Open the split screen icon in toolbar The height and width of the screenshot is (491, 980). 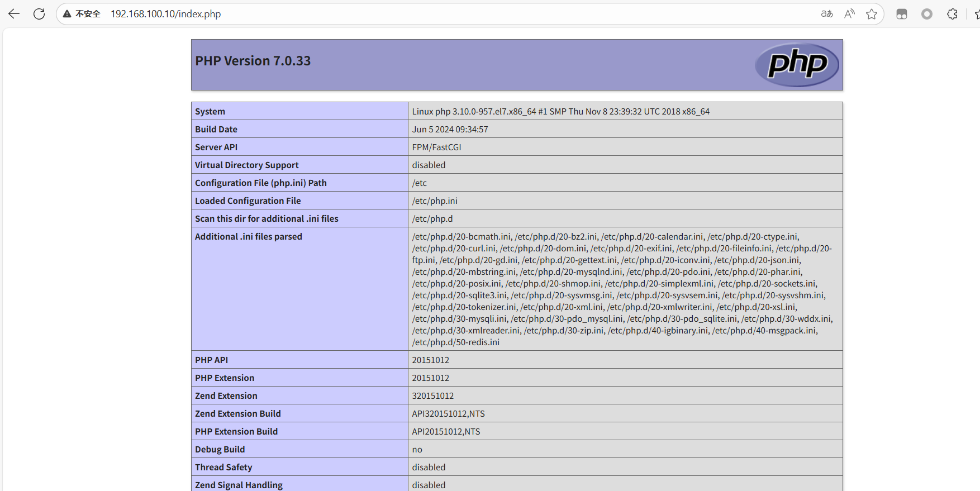pyautogui.click(x=902, y=14)
